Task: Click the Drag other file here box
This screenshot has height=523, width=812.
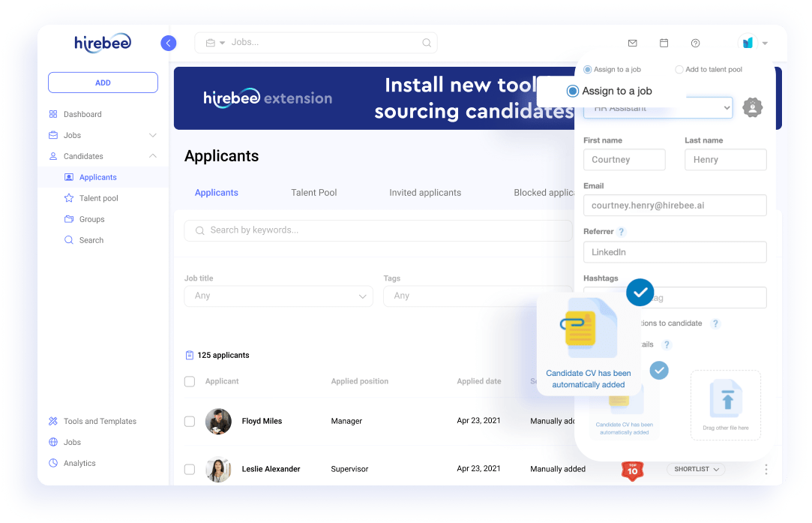Action: click(x=726, y=405)
